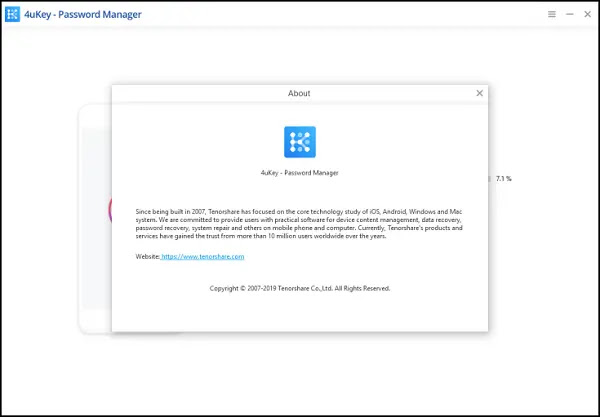The height and width of the screenshot is (417, 600).
Task: Click the '4uKey - Password Manager' window title
Action: click(x=83, y=15)
